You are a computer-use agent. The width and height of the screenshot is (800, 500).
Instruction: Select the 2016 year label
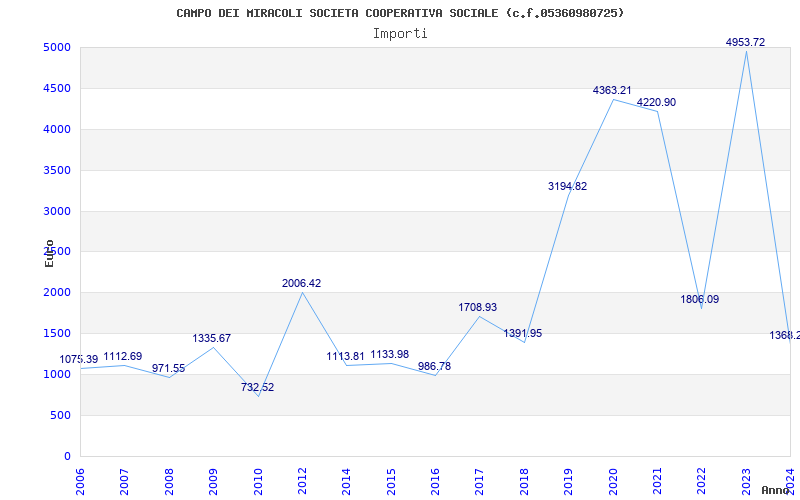pyautogui.click(x=435, y=482)
